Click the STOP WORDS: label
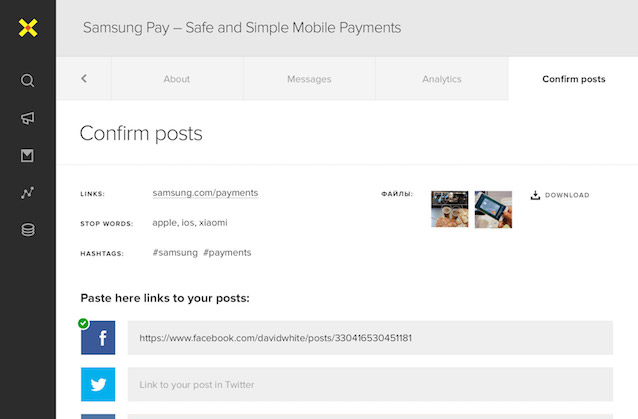This screenshot has width=638, height=419. coord(107,224)
